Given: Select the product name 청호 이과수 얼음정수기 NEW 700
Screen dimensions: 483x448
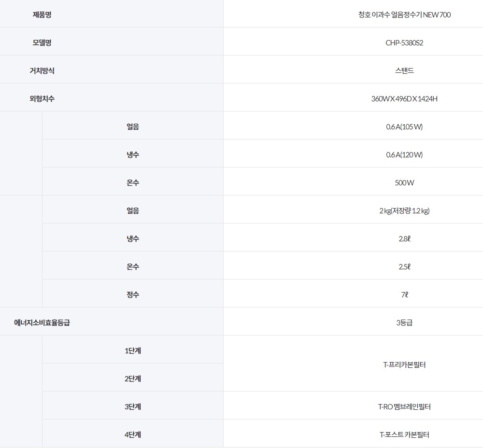Looking at the screenshot, I should (x=404, y=14).
